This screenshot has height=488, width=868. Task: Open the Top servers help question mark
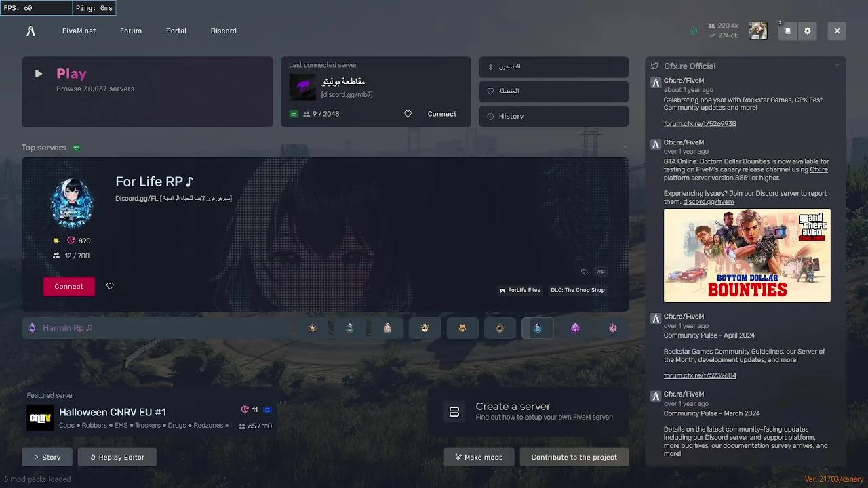[x=625, y=148]
